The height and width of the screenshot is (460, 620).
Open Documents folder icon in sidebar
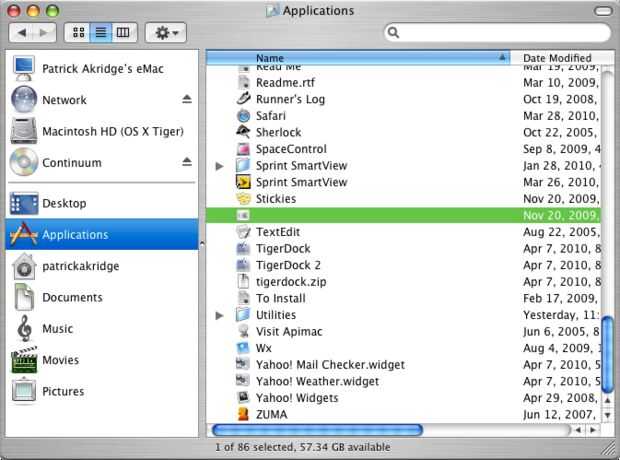point(24,297)
